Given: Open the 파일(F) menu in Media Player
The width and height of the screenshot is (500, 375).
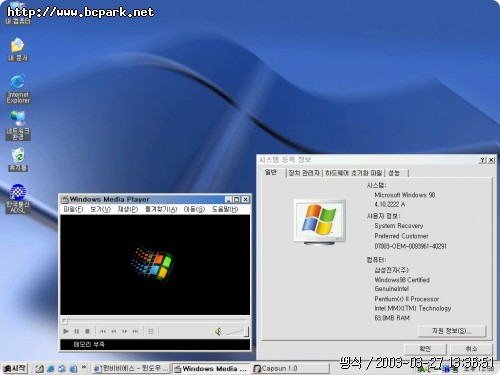Looking at the screenshot, I should click(x=73, y=209).
